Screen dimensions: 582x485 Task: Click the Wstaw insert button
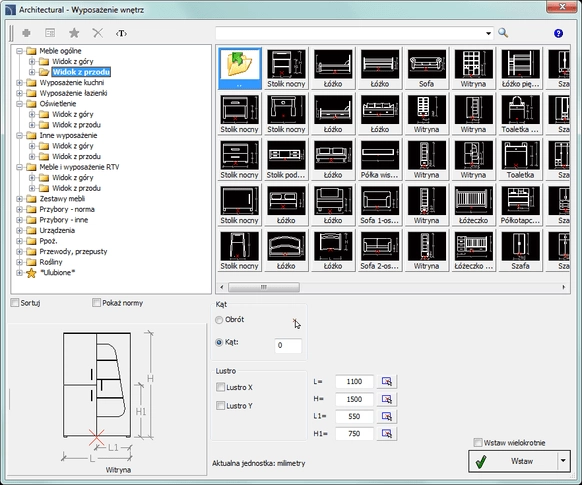(513, 461)
